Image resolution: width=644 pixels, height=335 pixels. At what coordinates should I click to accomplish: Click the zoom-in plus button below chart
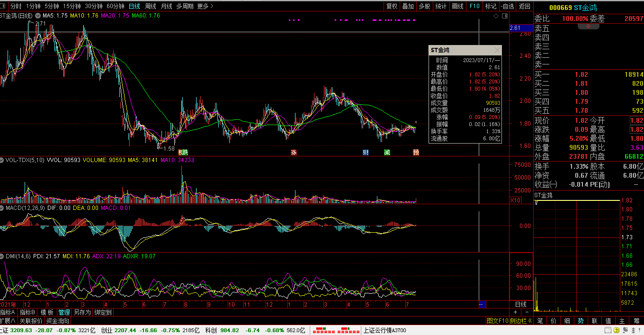(516, 312)
